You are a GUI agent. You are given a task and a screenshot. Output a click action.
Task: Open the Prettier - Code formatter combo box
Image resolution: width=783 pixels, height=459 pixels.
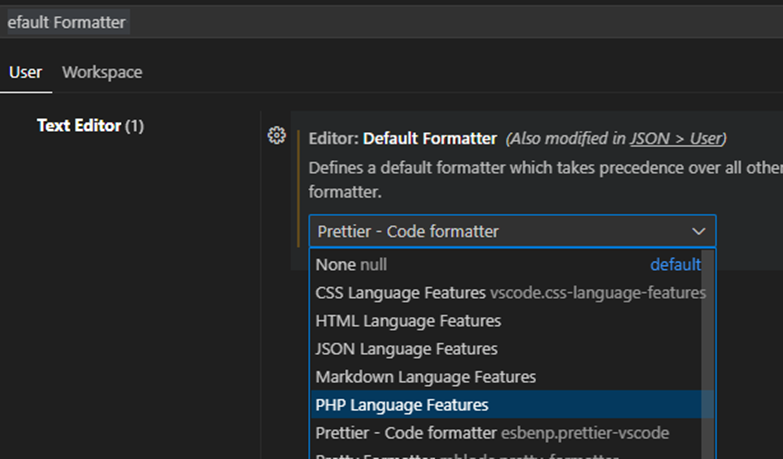[500, 232]
